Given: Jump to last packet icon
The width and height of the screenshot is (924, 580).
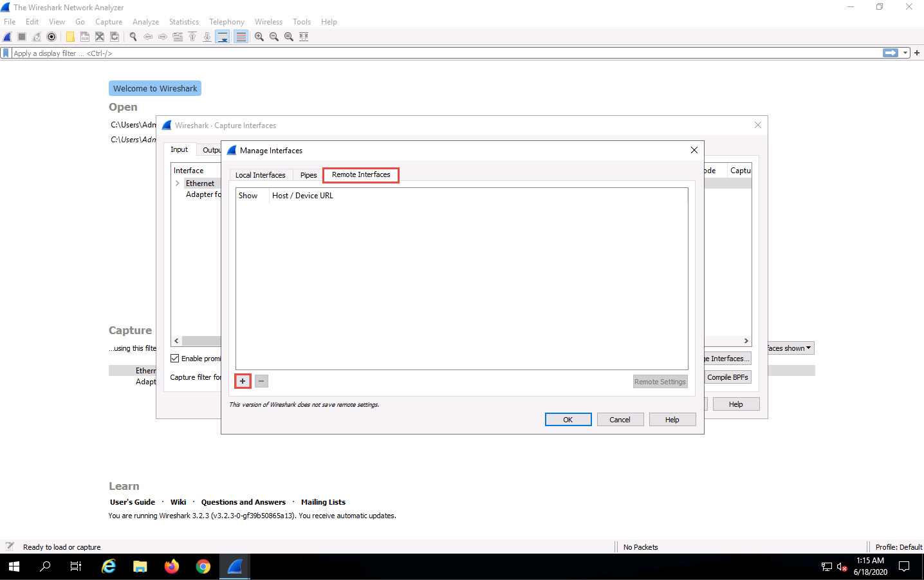Looking at the screenshot, I should 207,37.
